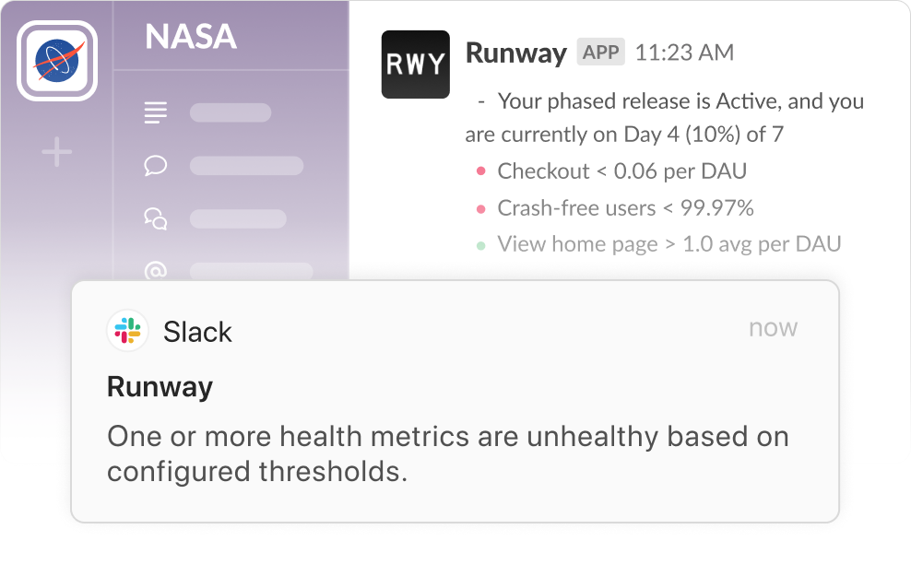This screenshot has width=911, height=588.
Task: Select the View home page metric line
Action: [668, 244]
